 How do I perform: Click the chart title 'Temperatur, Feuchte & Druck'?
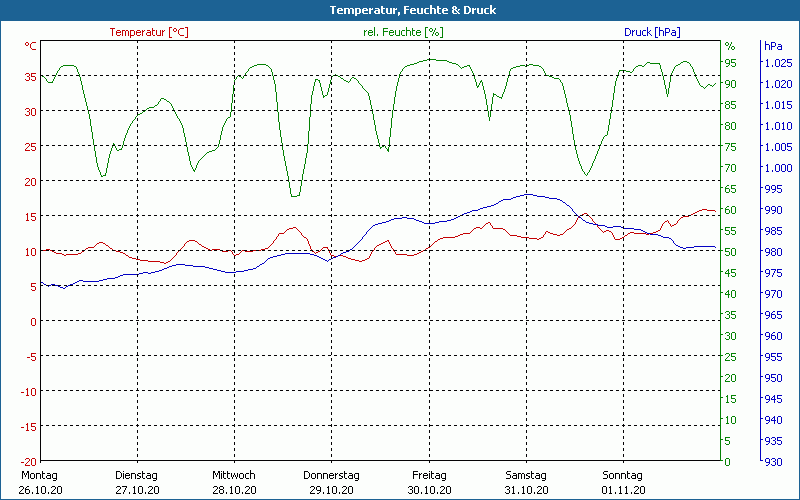[x=413, y=10]
